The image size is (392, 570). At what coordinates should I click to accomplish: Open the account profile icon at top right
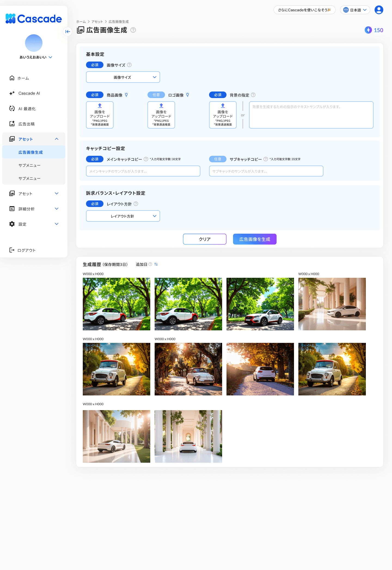point(379,10)
